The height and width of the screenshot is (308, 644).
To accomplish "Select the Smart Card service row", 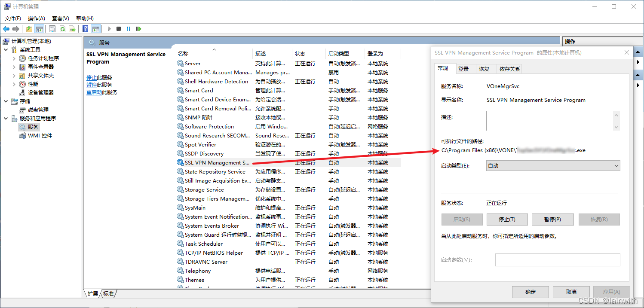I will (x=288, y=91).
